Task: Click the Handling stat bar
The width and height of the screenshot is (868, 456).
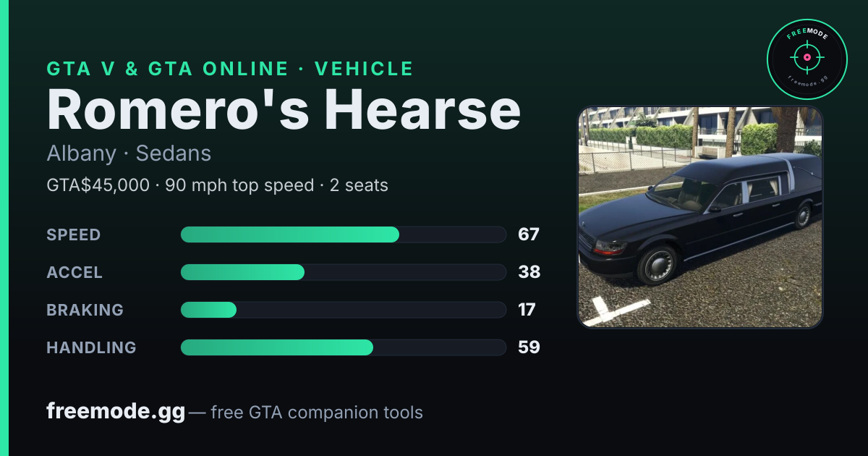Action: pyautogui.click(x=343, y=347)
